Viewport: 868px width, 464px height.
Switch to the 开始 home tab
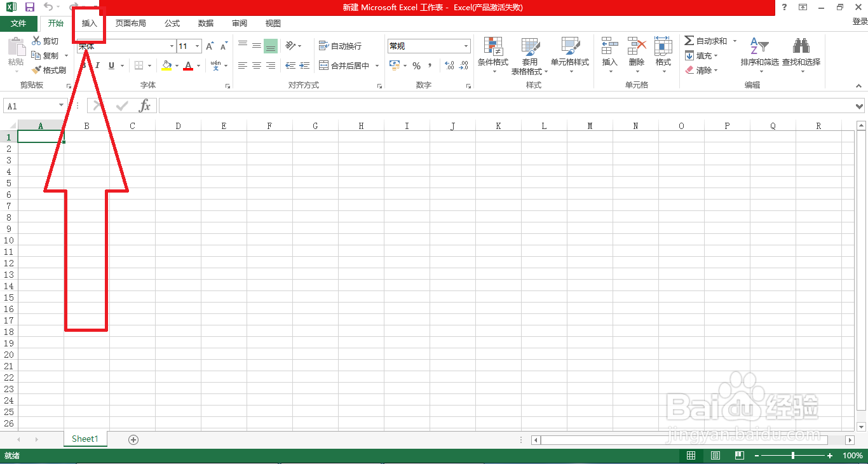pos(56,24)
